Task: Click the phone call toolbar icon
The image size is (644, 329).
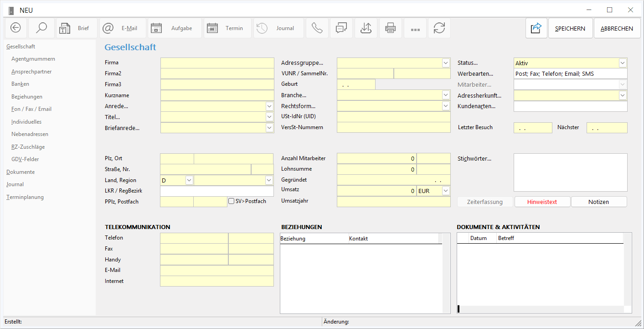Action: tap(317, 28)
